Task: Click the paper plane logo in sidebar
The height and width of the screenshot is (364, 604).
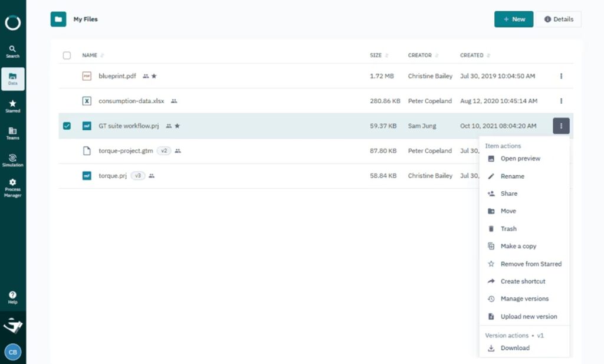Action: coord(13,326)
